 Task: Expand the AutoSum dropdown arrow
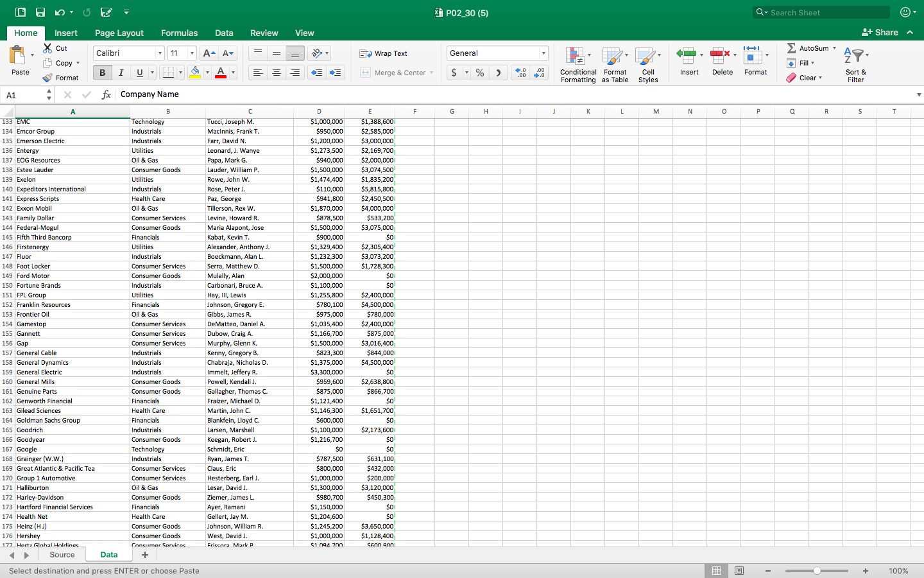(x=834, y=48)
